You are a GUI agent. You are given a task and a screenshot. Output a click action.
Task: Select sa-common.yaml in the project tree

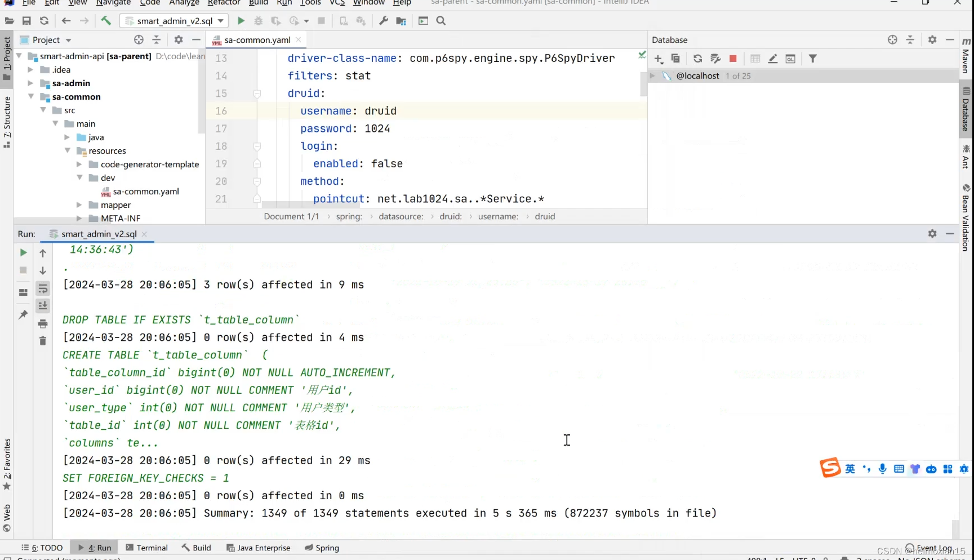pyautogui.click(x=145, y=192)
